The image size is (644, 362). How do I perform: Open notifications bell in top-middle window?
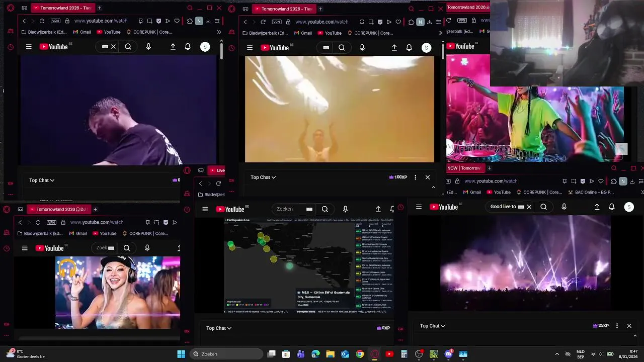click(x=409, y=48)
